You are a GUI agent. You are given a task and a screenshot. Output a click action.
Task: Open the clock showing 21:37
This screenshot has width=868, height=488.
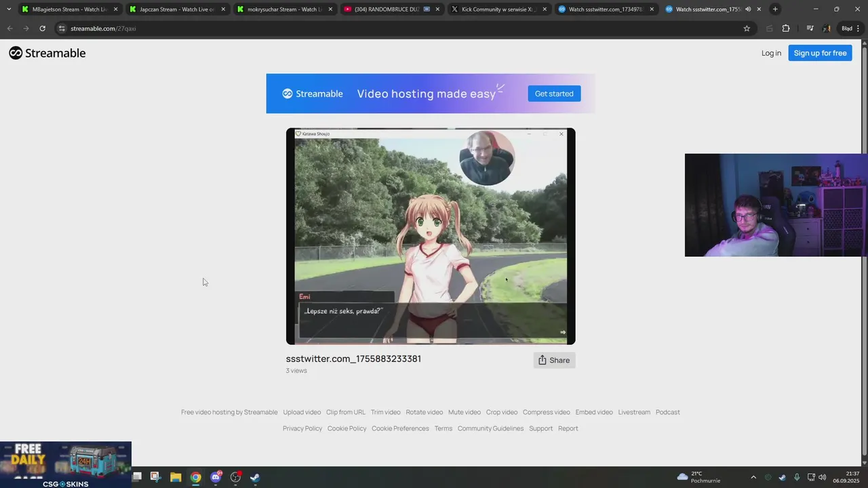(847, 477)
